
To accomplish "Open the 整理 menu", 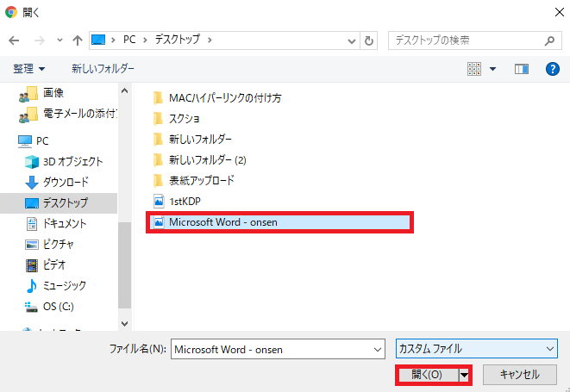I will (29, 69).
